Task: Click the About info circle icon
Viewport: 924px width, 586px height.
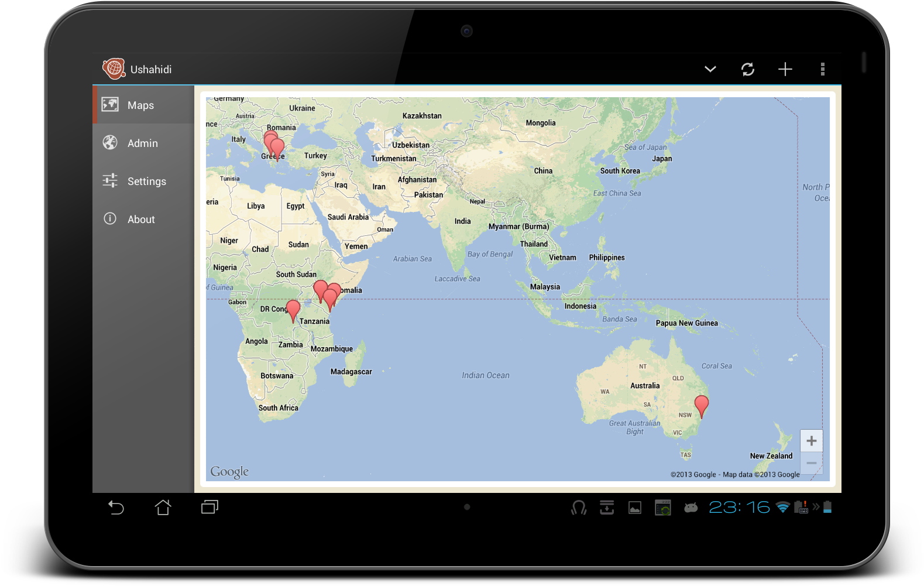Action: 110,218
